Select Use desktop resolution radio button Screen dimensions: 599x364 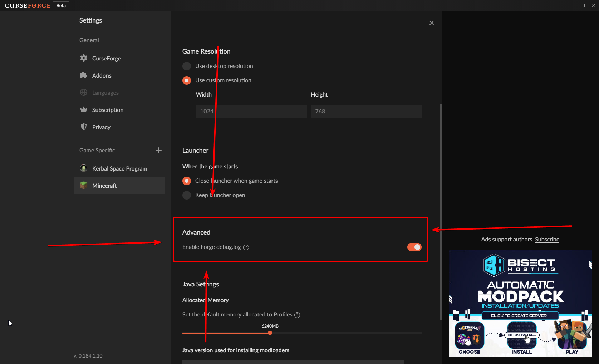click(187, 66)
